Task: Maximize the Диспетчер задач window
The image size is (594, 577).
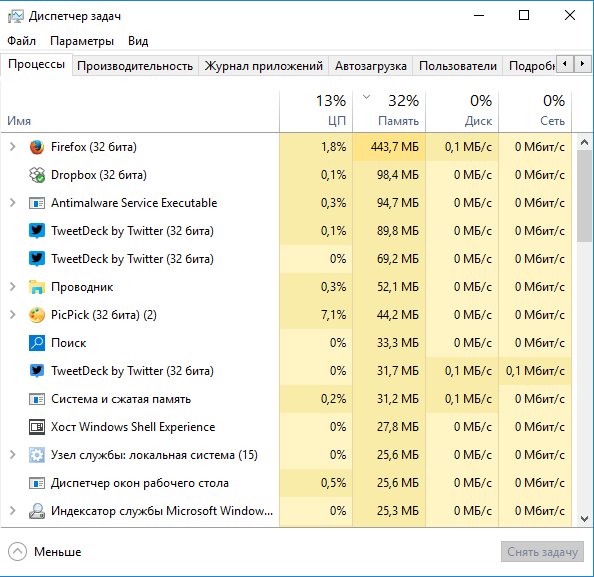Action: [x=524, y=16]
